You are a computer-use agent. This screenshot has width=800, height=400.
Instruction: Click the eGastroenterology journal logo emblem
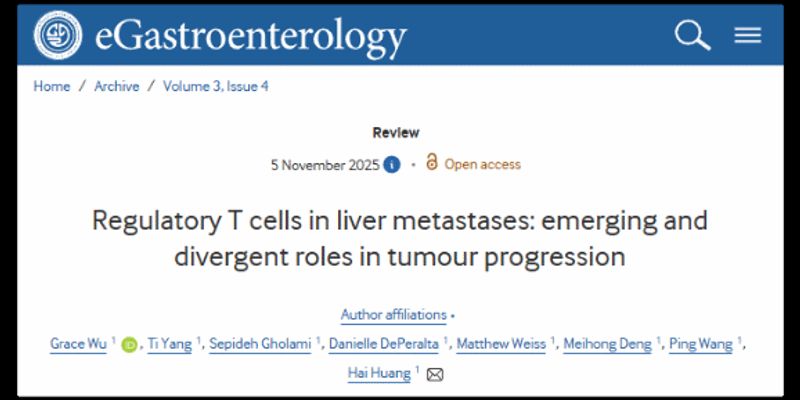[58, 35]
